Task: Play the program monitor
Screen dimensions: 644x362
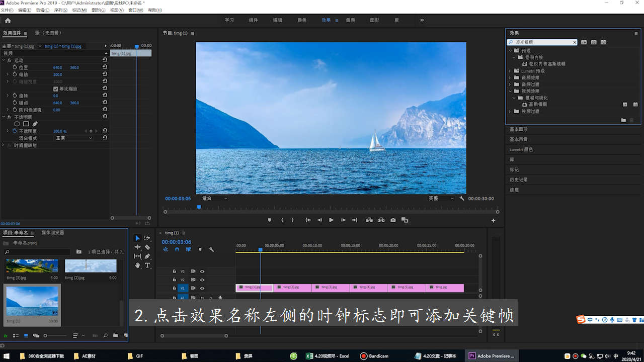Action: [x=331, y=220]
